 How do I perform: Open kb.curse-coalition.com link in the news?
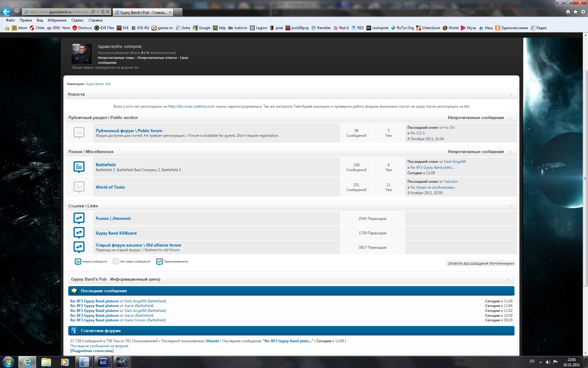tap(191, 106)
